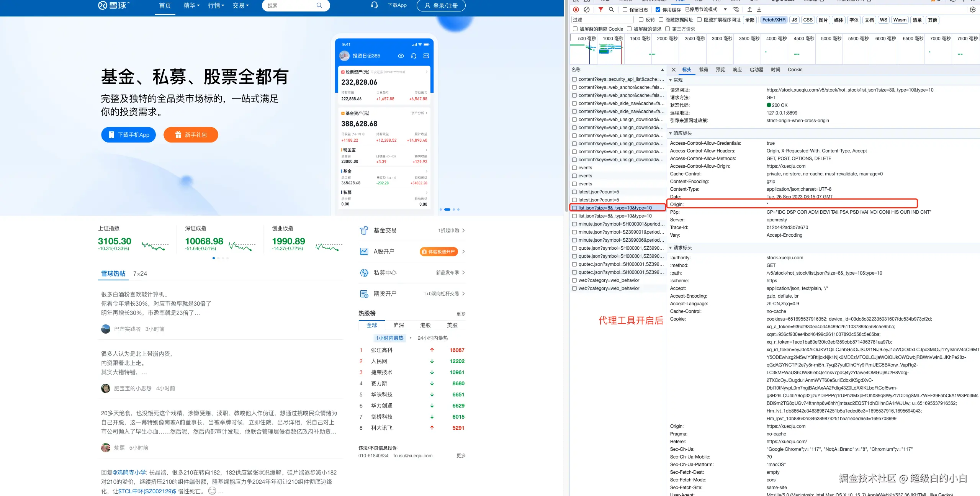
Task: Open network conditions wifi icon
Action: (736, 10)
